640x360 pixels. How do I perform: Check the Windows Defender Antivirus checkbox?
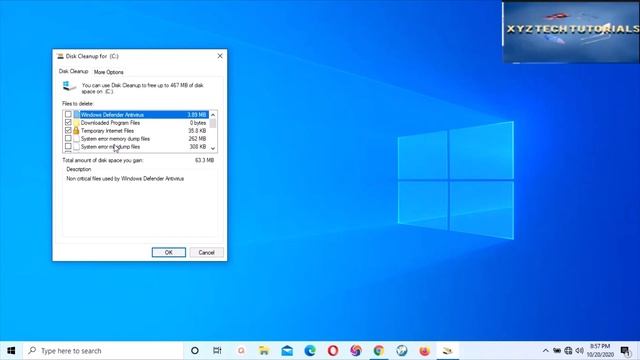[68, 114]
